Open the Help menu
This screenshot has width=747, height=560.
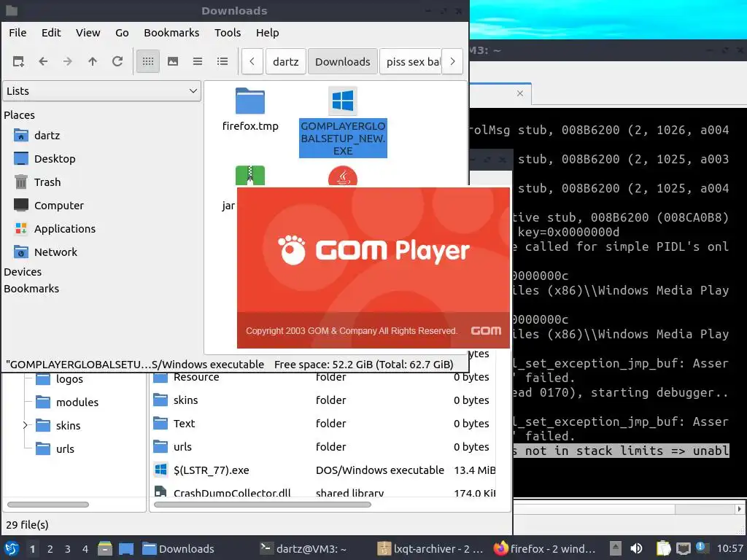[267, 33]
